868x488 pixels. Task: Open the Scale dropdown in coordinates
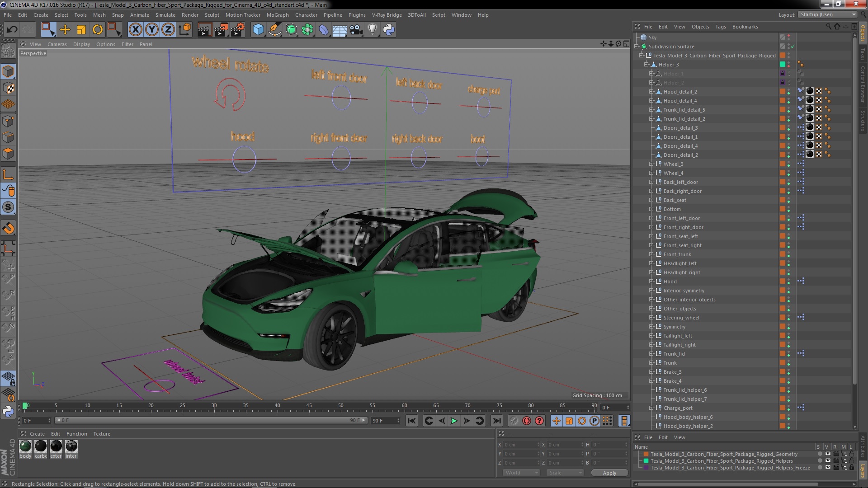point(565,473)
